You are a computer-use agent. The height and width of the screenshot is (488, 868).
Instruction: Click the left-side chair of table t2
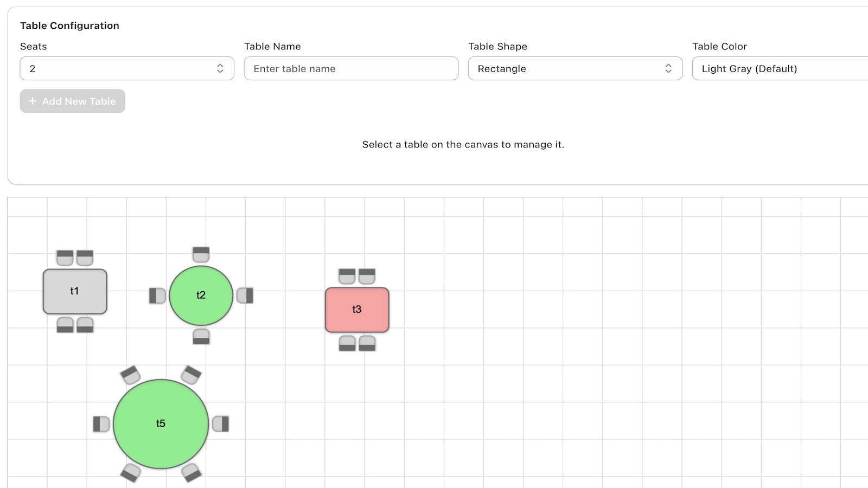(x=157, y=296)
